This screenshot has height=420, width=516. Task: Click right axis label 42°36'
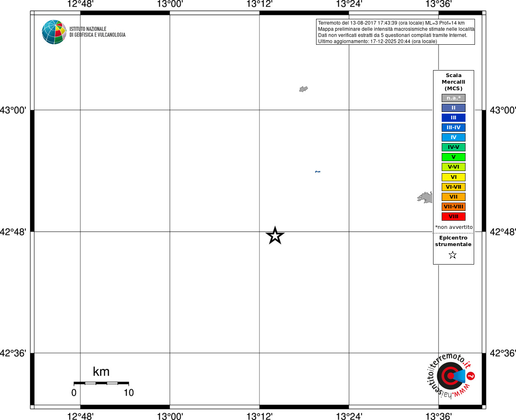[x=503, y=353]
